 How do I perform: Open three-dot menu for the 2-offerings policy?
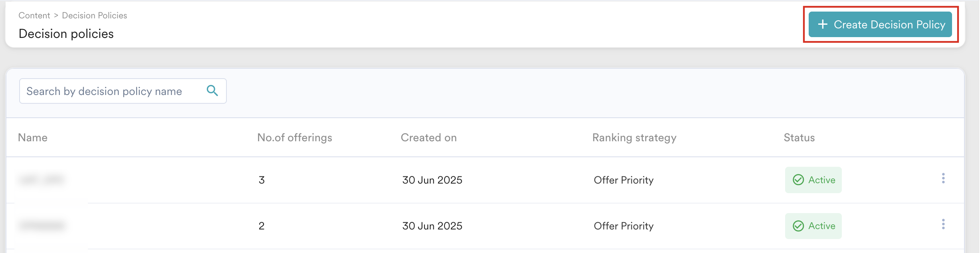(x=943, y=224)
